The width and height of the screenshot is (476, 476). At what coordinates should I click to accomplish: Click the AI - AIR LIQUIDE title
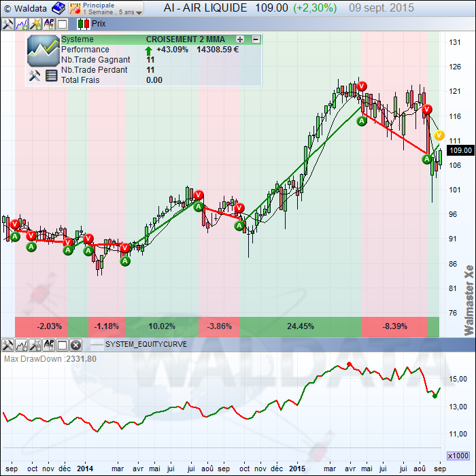205,8
